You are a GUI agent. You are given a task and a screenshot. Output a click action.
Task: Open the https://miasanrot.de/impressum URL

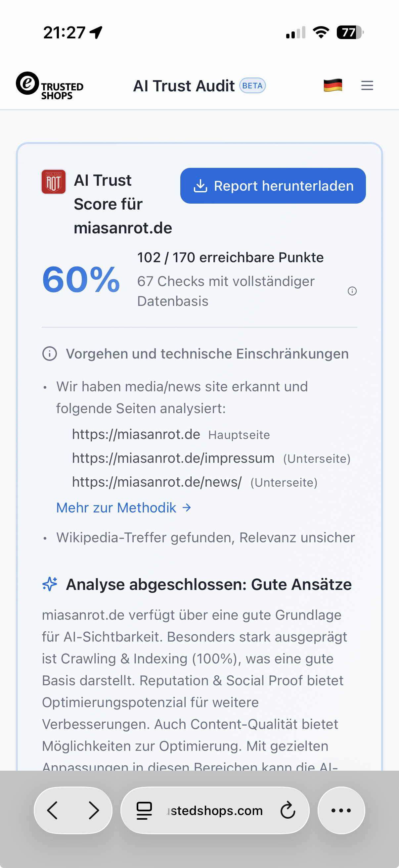pos(173,458)
